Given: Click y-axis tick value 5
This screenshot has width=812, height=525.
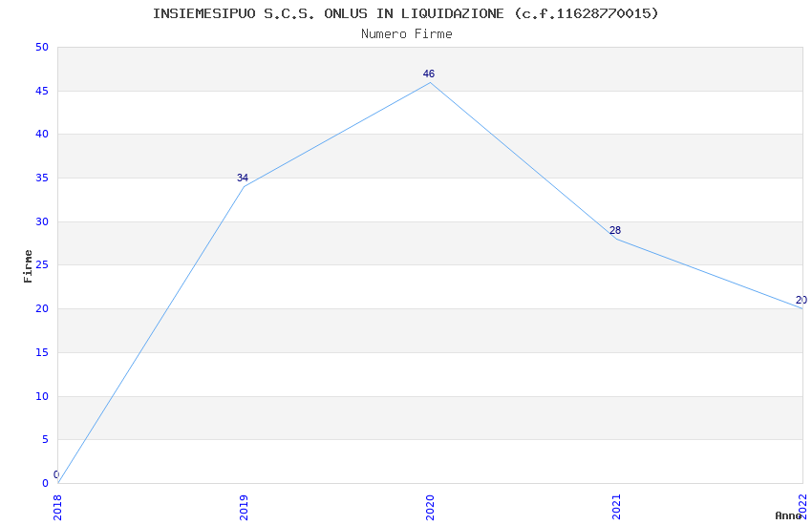Looking at the screenshot, I should point(45,440).
